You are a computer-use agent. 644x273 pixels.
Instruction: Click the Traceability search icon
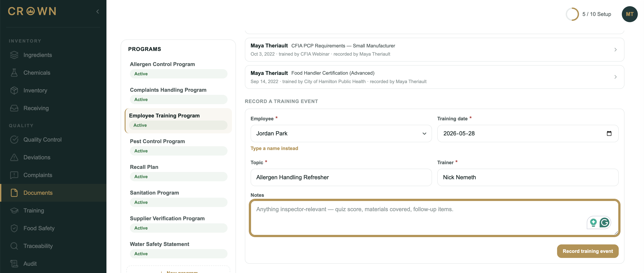click(14, 246)
